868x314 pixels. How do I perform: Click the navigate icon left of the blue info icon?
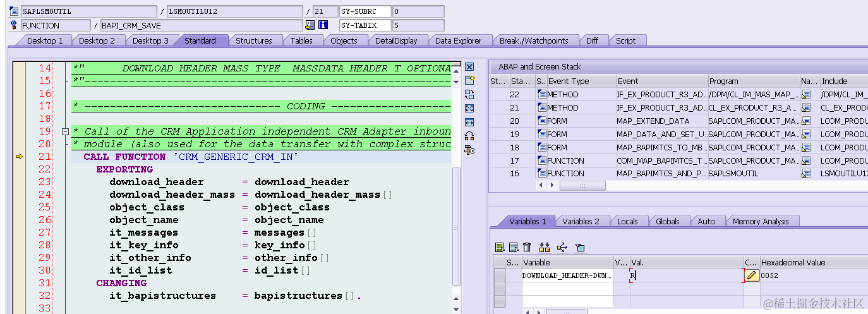click(x=310, y=25)
